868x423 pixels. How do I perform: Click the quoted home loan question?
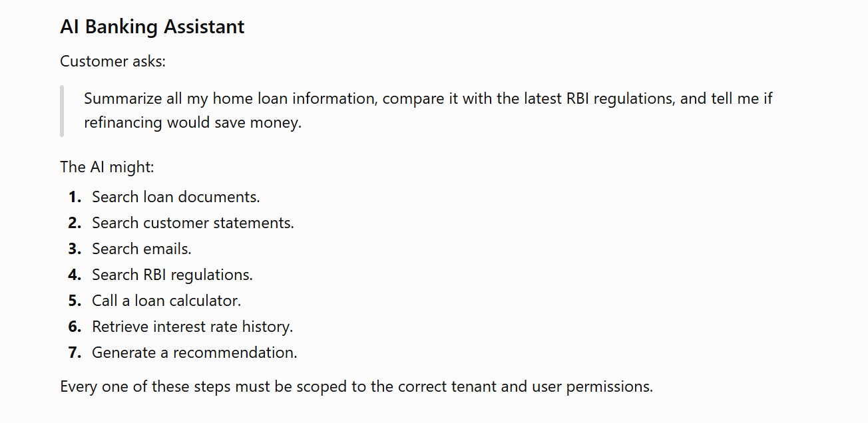tap(428, 110)
